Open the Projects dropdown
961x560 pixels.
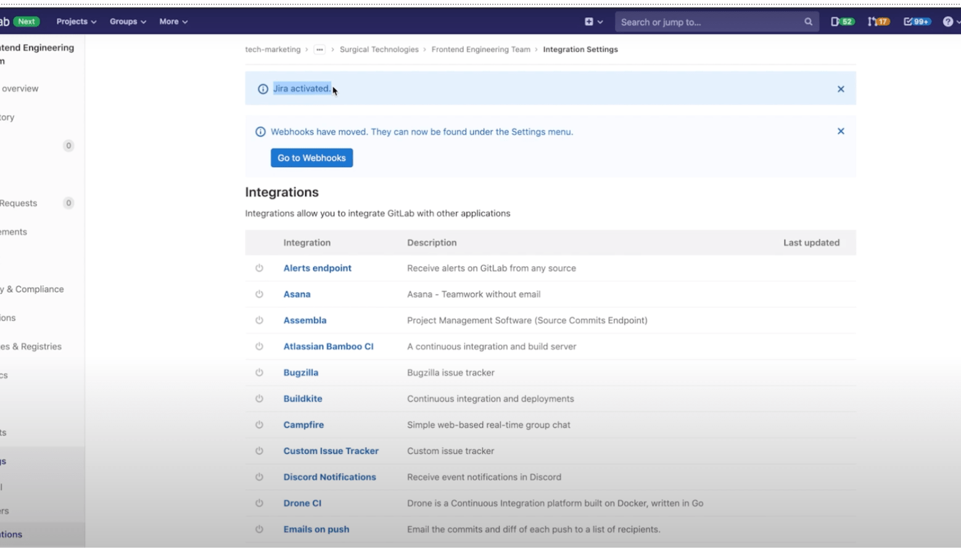[x=75, y=21]
